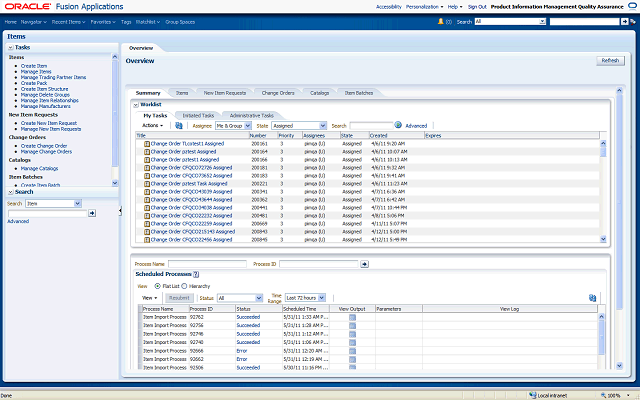
Task: Click the Process Name input field
Action: [209, 264]
